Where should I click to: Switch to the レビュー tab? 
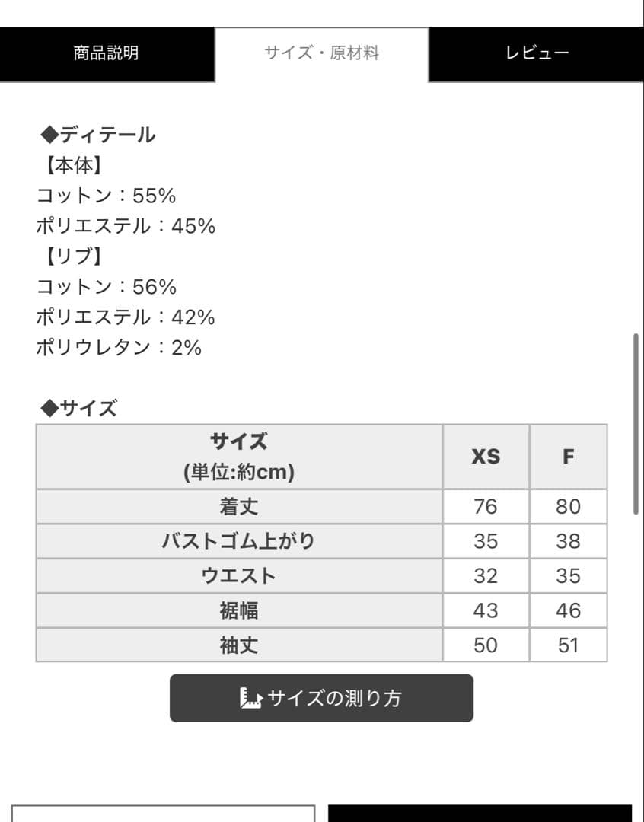point(537,53)
